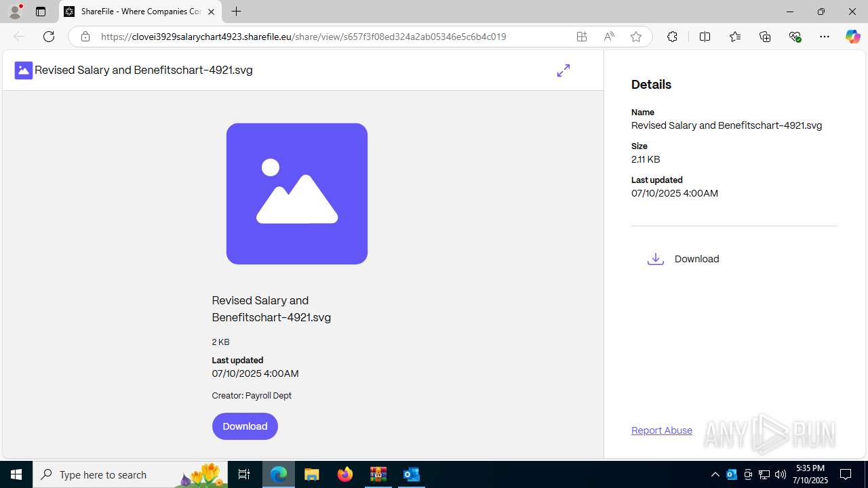The image size is (868, 488).
Task: Open Task View on taskbar
Action: 244,474
